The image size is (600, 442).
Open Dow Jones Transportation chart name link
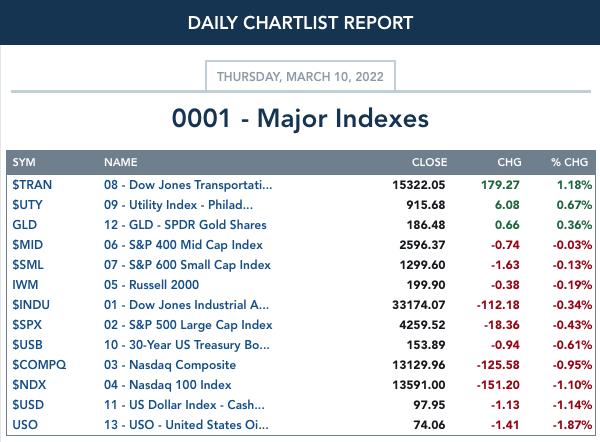pos(188,185)
